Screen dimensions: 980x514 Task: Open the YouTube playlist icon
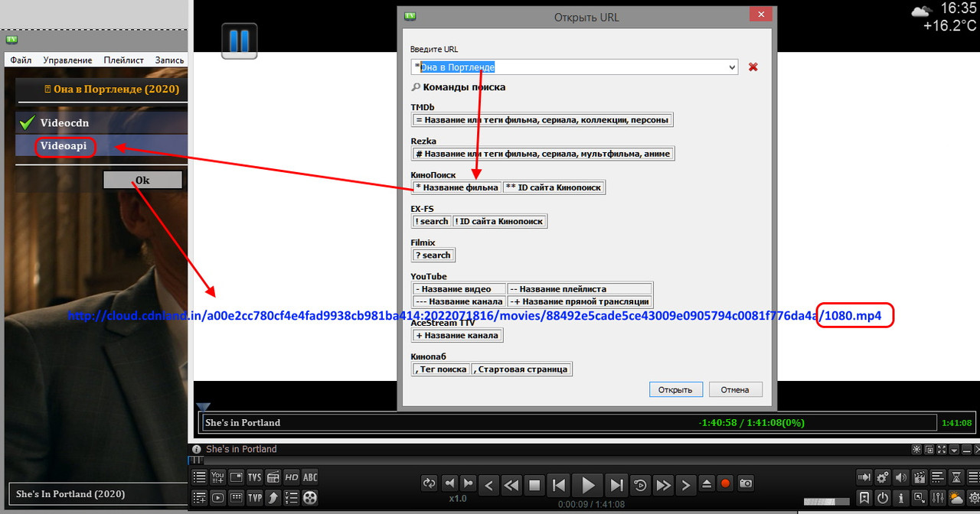[x=217, y=477]
